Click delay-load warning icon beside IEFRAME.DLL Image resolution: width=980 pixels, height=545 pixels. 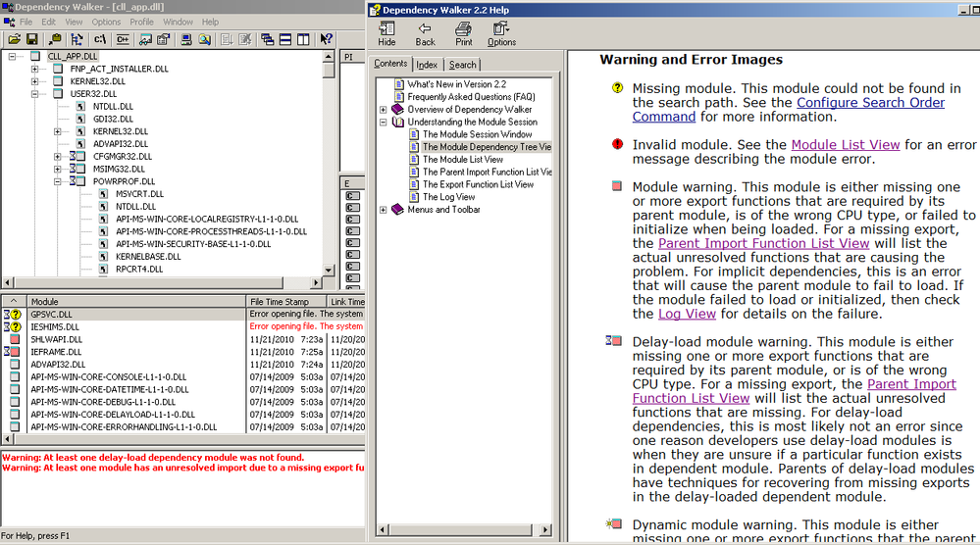[13, 352]
